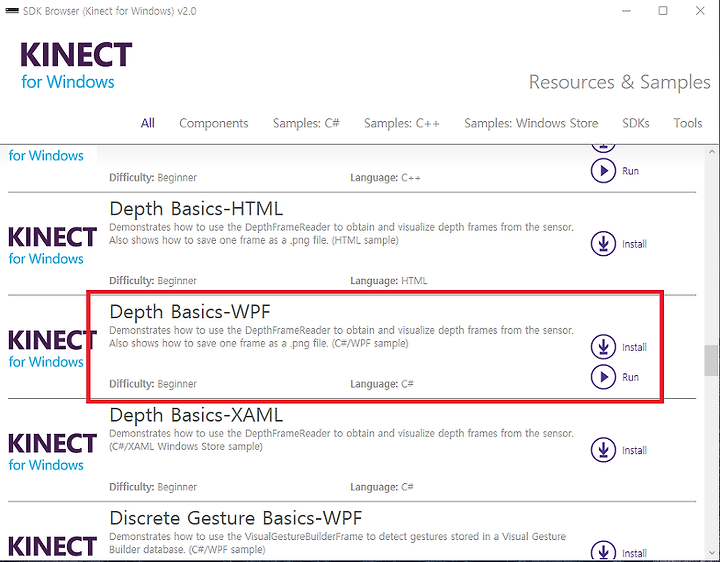This screenshot has width=720, height=562.
Task: Click the Depth Basics-HTML title
Action: pyautogui.click(x=196, y=209)
